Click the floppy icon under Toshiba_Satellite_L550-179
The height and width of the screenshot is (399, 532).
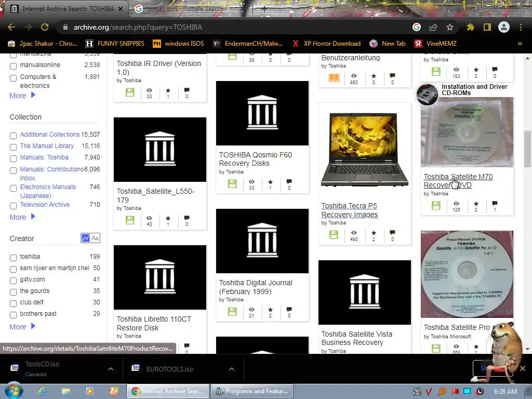pyautogui.click(x=130, y=220)
